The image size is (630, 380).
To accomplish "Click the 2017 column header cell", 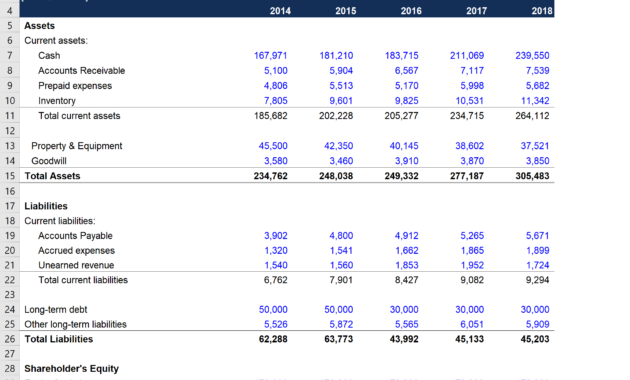I will pyautogui.click(x=477, y=11).
